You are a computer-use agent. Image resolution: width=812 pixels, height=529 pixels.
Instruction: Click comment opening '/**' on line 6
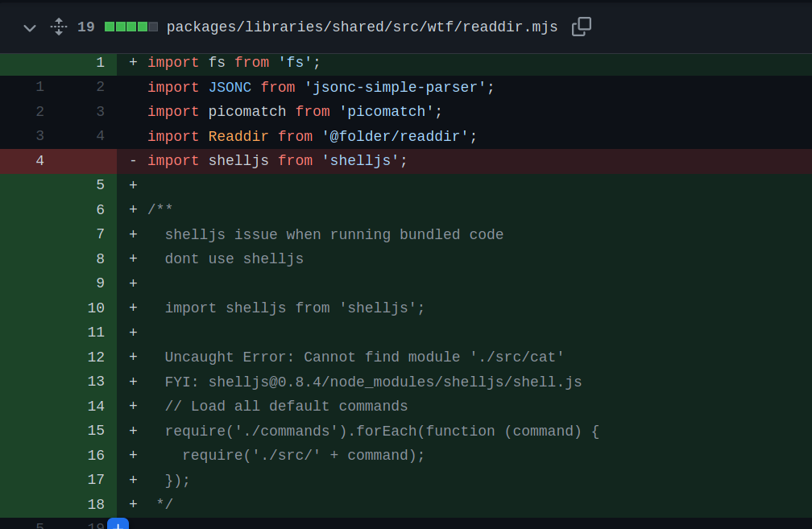coord(160,209)
